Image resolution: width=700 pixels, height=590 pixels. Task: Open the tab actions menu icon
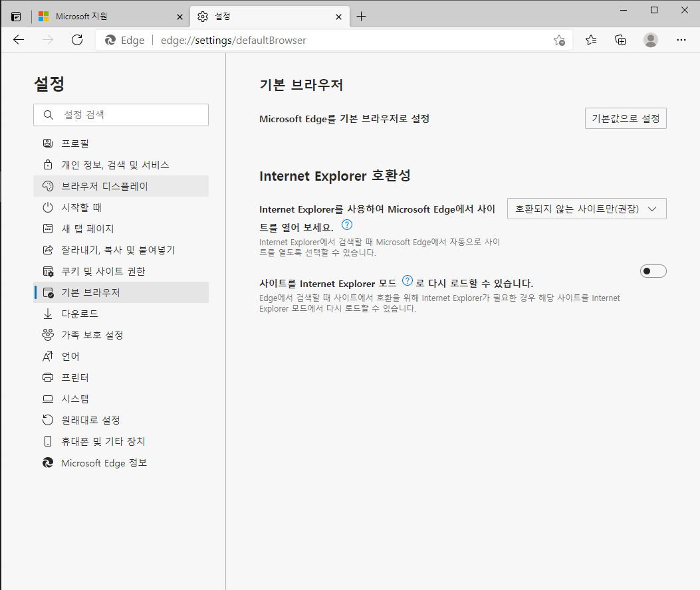[16, 17]
